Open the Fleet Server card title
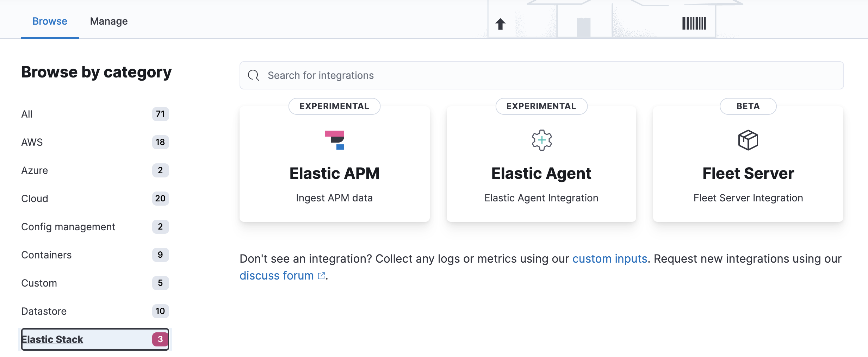868x357 pixels. click(748, 173)
